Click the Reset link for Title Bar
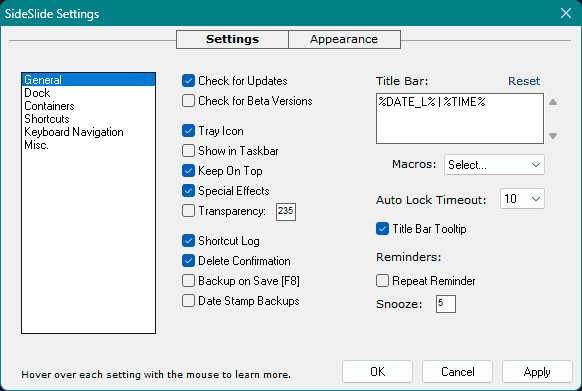 (524, 81)
